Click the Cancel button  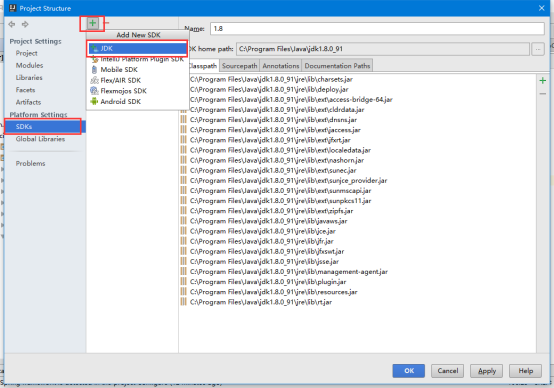click(x=448, y=371)
